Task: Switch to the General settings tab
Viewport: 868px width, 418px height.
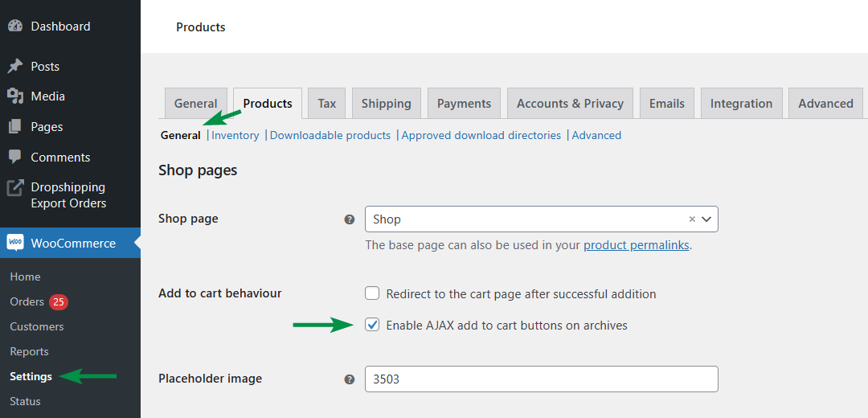Action: (196, 104)
